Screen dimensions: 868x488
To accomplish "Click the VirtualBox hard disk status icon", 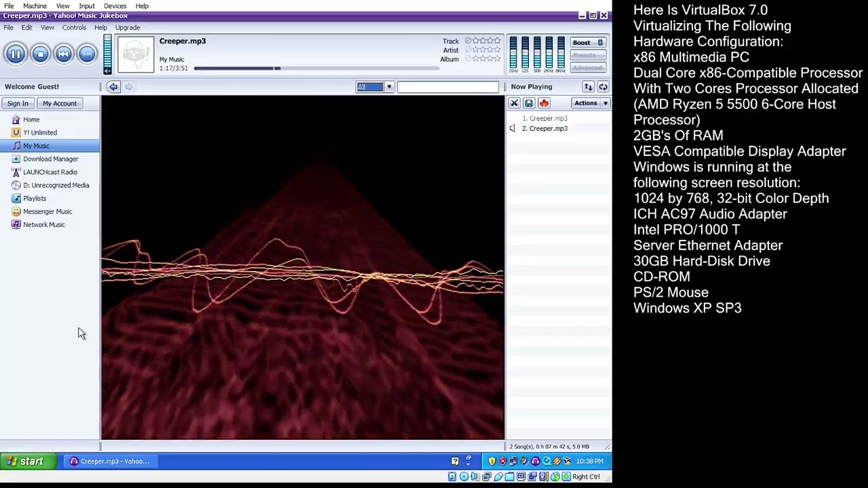I will 452,476.
